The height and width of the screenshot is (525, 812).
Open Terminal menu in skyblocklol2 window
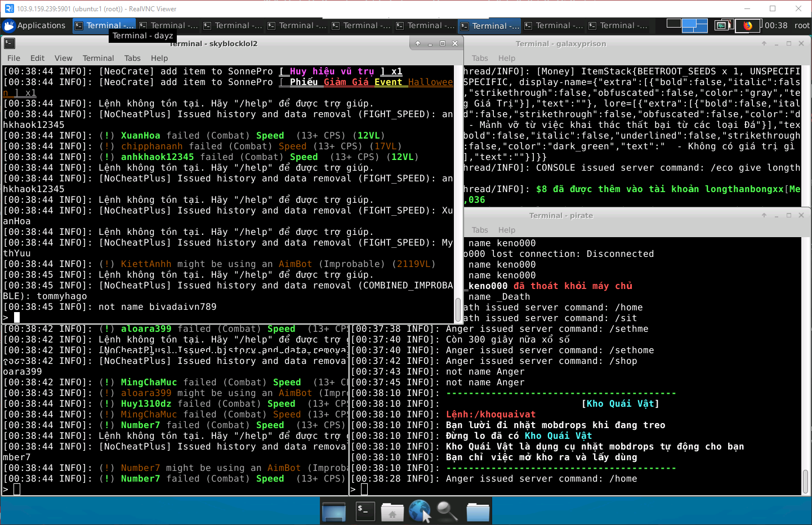pos(98,58)
